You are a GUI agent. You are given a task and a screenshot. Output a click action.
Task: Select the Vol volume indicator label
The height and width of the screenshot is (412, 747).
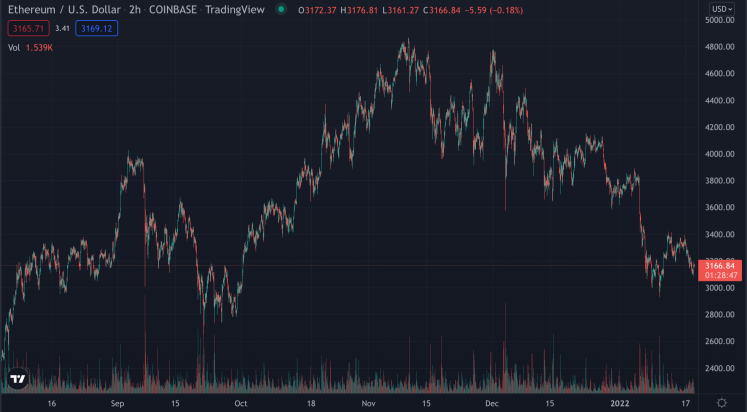(13, 47)
